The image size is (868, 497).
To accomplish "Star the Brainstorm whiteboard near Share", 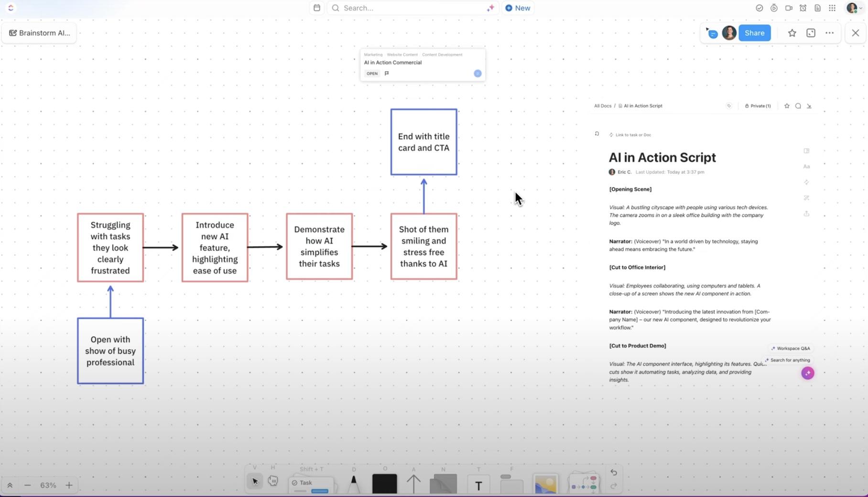I will pyautogui.click(x=792, y=33).
